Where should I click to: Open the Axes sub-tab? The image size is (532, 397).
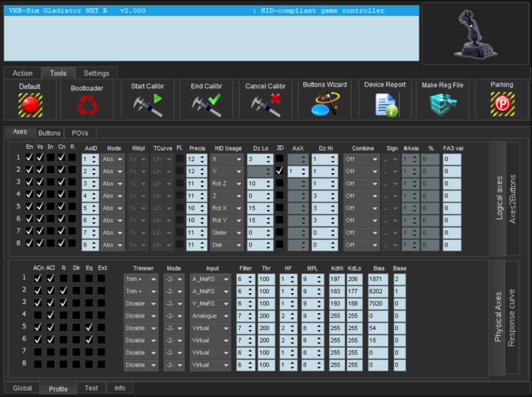[x=20, y=132]
